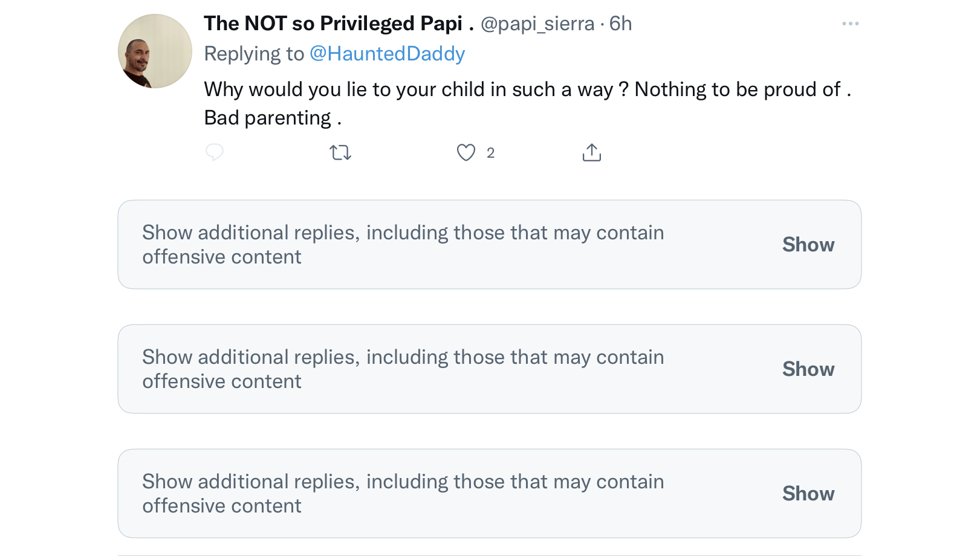Show the second hidden replies group
980x556 pixels.
coord(808,369)
